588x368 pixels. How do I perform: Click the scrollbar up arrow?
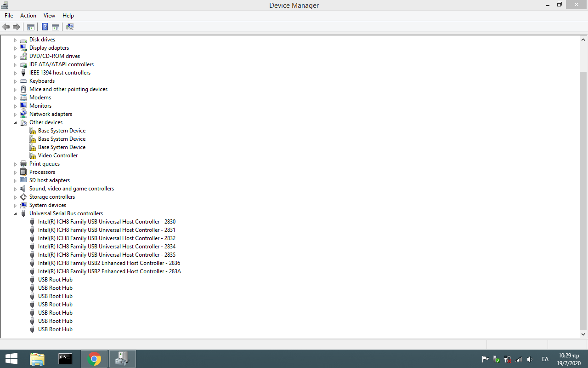pos(583,40)
